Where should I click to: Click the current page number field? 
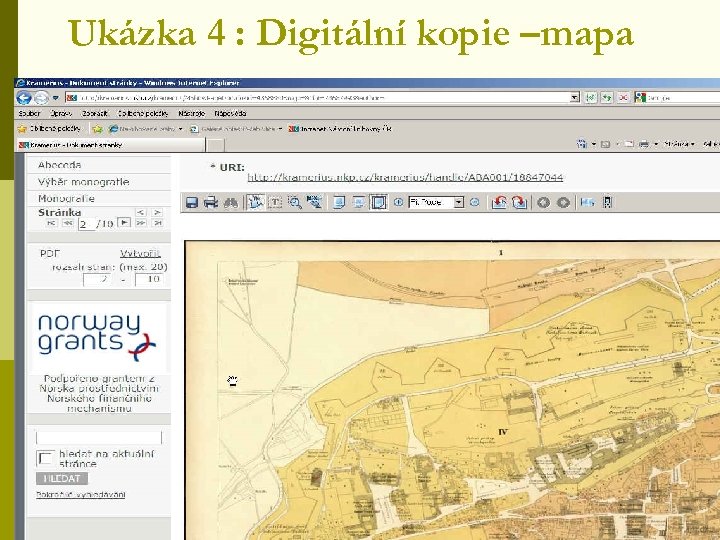click(x=86, y=224)
